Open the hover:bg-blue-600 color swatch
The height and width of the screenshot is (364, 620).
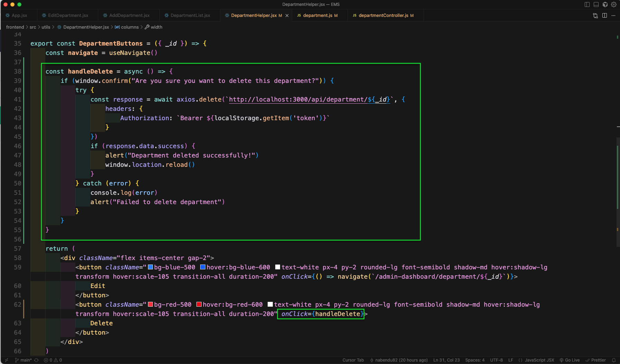(x=203, y=267)
